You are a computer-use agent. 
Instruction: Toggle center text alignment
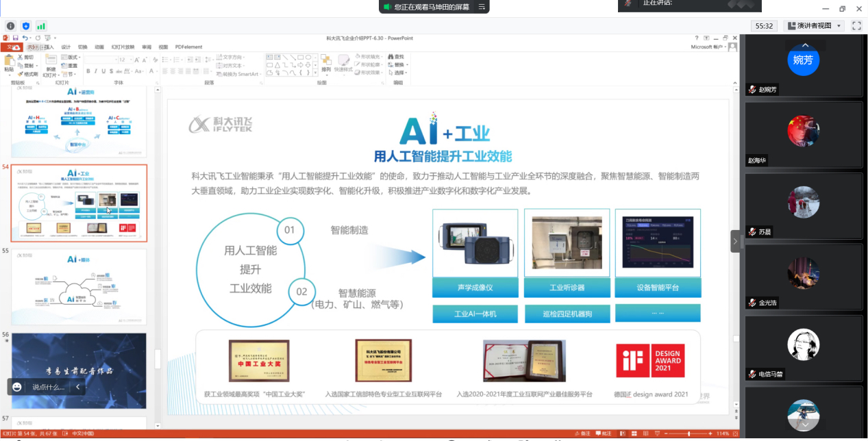tap(172, 71)
